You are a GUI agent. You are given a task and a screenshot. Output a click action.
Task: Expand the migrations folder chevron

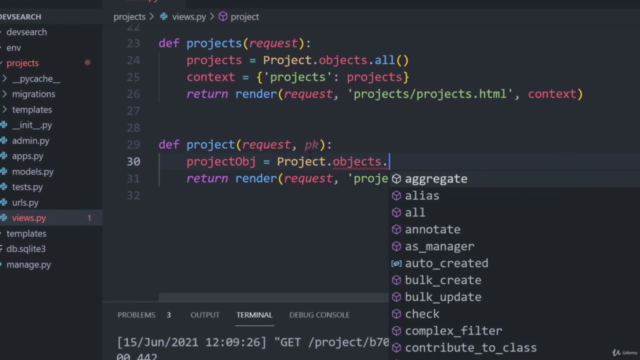click(x=4, y=94)
